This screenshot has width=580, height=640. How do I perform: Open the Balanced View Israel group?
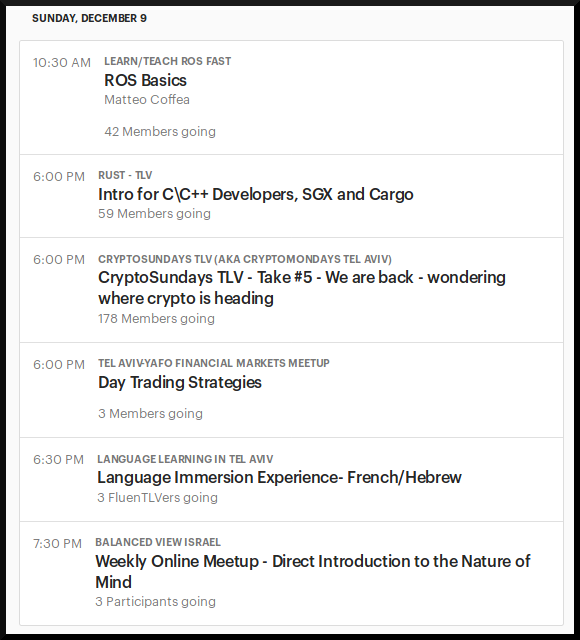coord(158,542)
